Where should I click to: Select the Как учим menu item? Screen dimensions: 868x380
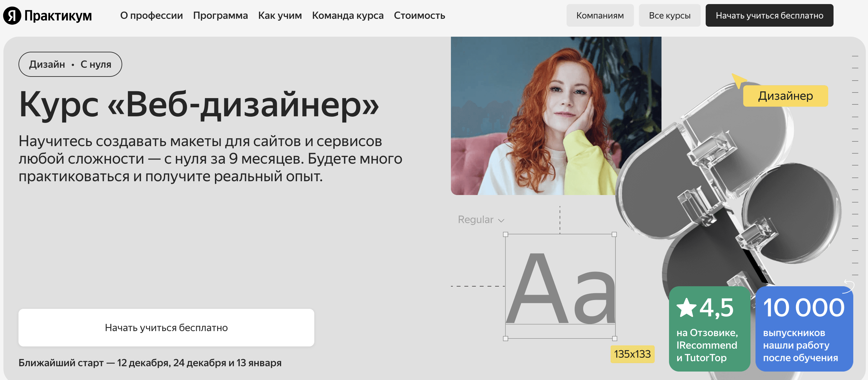[280, 15]
